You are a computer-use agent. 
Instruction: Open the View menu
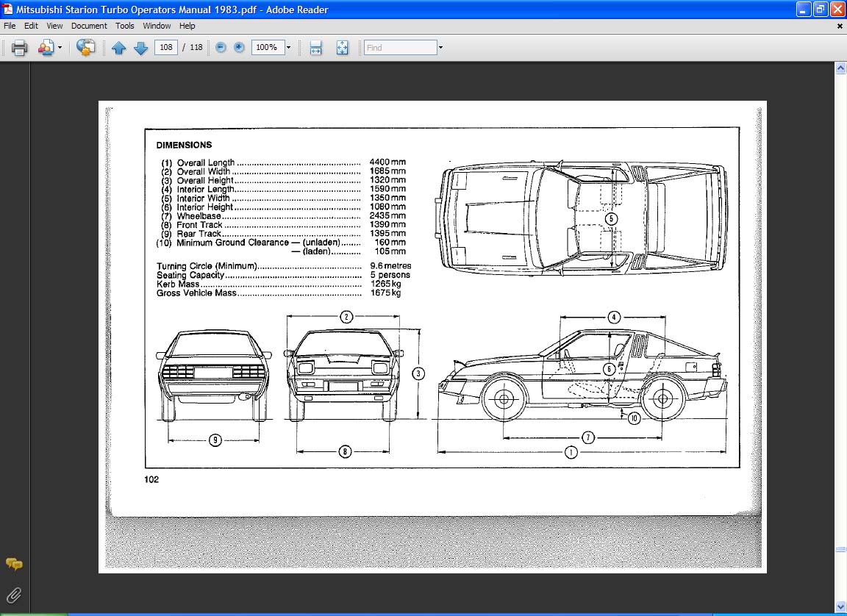[54, 26]
